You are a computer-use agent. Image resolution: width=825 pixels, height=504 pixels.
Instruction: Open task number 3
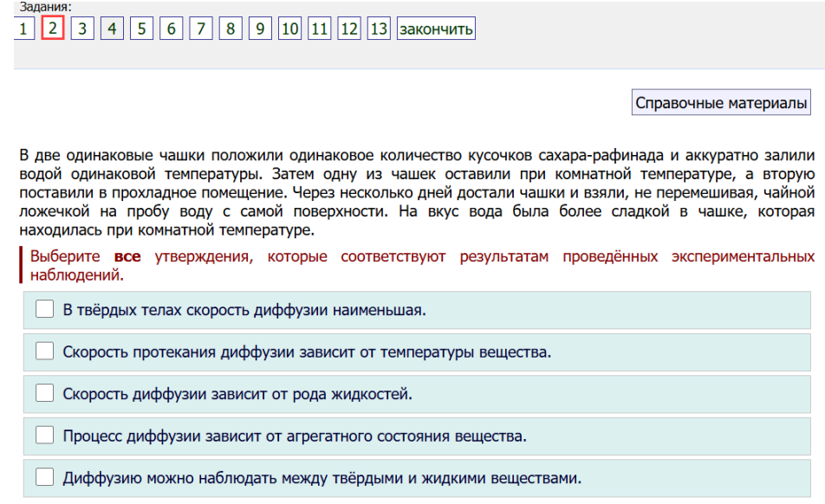82,29
